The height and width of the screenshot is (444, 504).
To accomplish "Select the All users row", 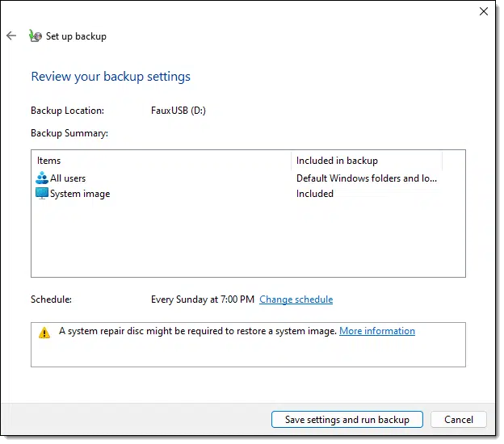I will click(x=237, y=178).
